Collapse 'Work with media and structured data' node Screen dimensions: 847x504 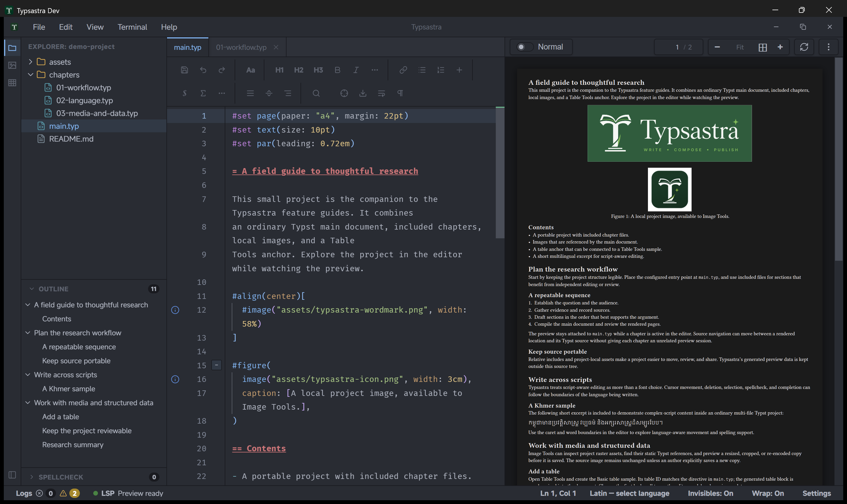point(28,402)
